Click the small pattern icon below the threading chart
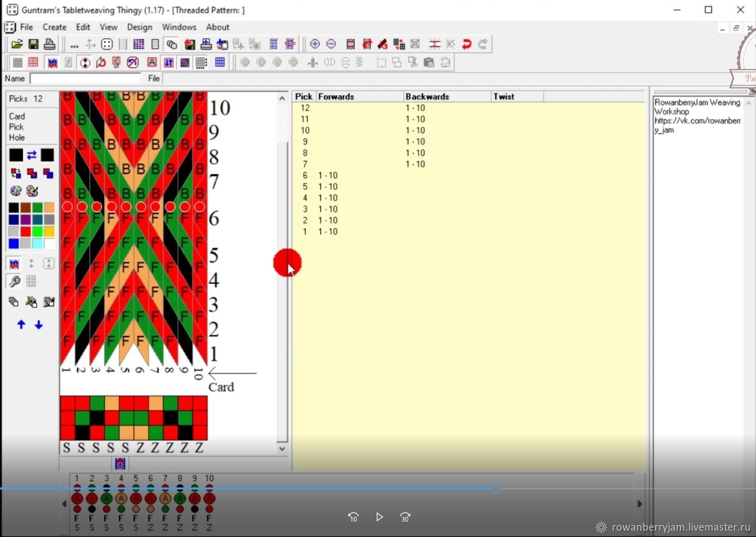The height and width of the screenshot is (537, 756). pos(120,464)
